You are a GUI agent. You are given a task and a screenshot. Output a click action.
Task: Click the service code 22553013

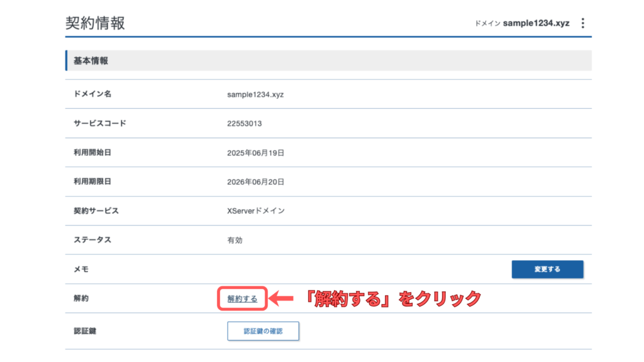pyautogui.click(x=245, y=123)
